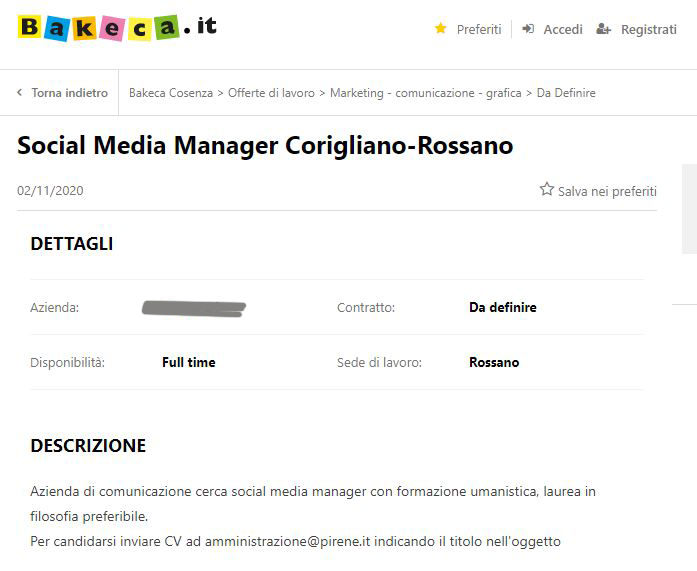Click the right-side vertical scrollbar
The height and width of the screenshot is (571, 697).
point(689,208)
